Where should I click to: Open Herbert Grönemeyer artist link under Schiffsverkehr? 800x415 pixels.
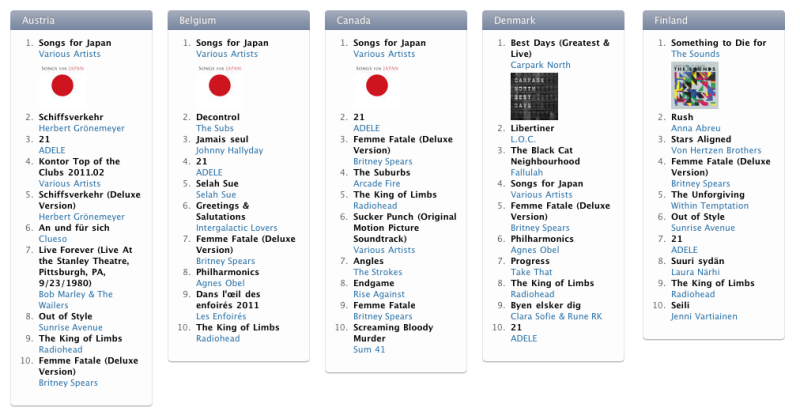tap(82, 128)
